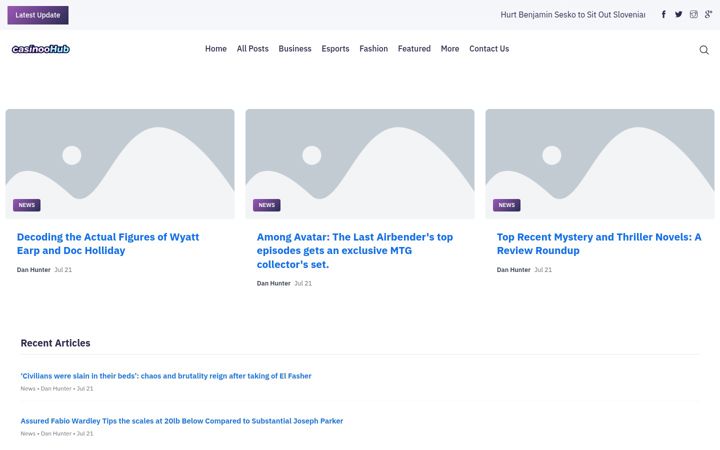Screen dimensions: 720x450
Task: Click NEWS tag on Wyatt Earp card
Action: coord(27,205)
